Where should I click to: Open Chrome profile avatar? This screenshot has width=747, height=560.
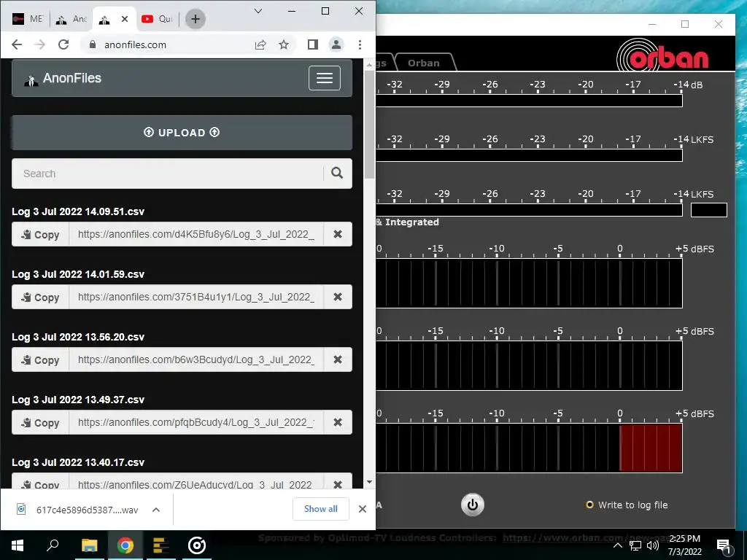(x=336, y=44)
